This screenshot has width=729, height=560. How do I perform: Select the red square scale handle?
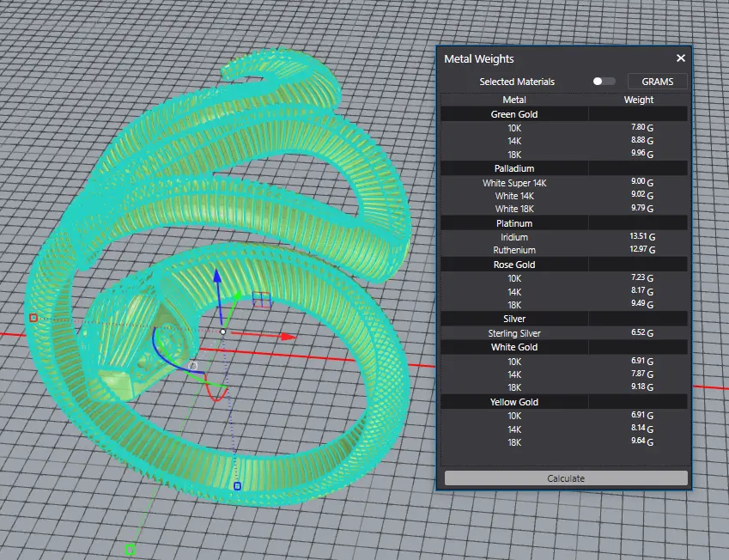point(33,318)
